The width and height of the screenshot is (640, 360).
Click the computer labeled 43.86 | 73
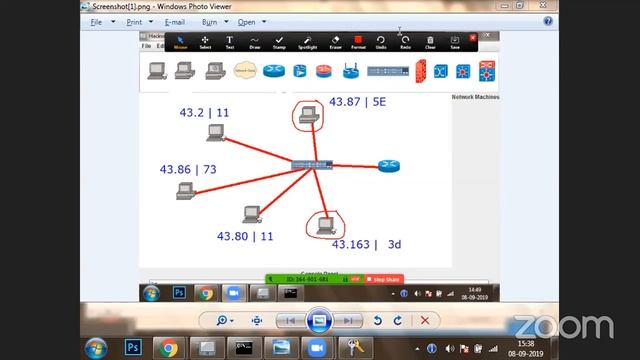(x=185, y=191)
